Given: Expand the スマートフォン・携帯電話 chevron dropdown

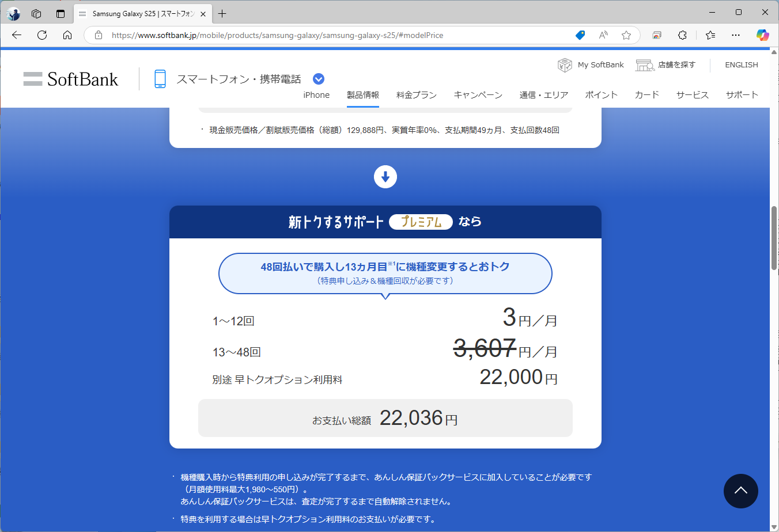Looking at the screenshot, I should 318,78.
